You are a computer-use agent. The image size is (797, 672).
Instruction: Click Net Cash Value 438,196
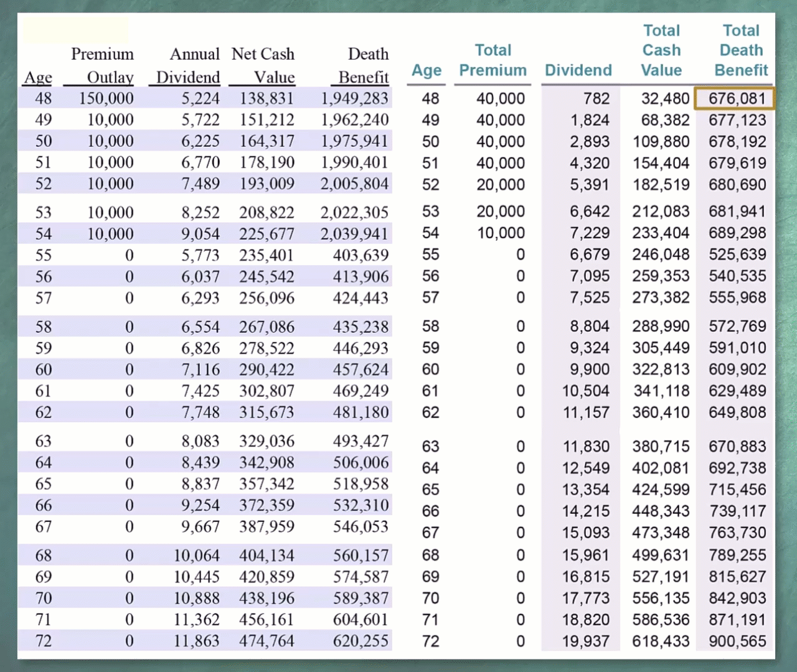[x=267, y=599]
